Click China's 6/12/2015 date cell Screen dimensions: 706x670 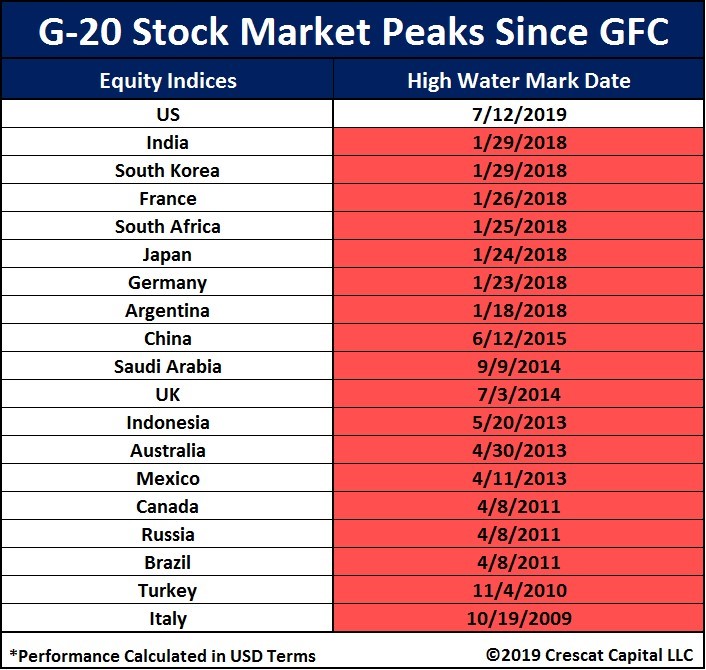tap(517, 338)
